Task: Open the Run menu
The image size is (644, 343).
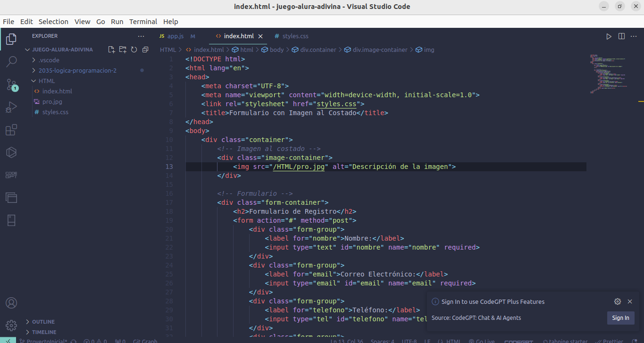Action: pos(117,22)
